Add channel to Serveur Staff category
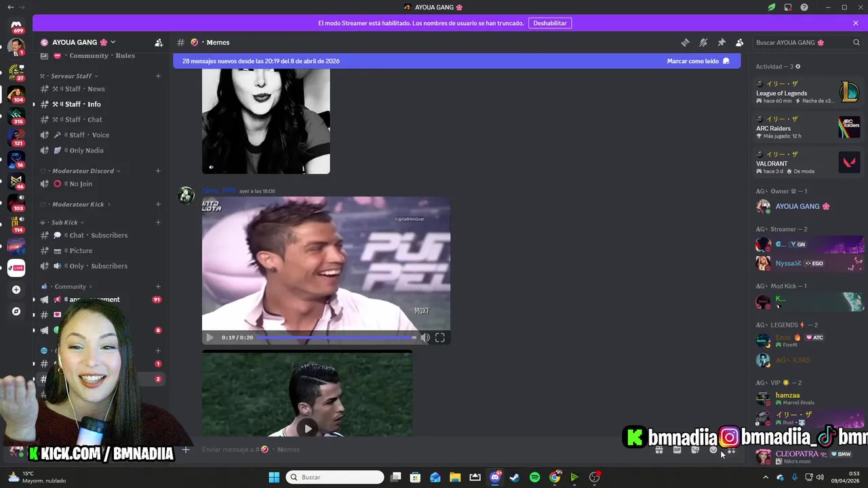 [158, 76]
